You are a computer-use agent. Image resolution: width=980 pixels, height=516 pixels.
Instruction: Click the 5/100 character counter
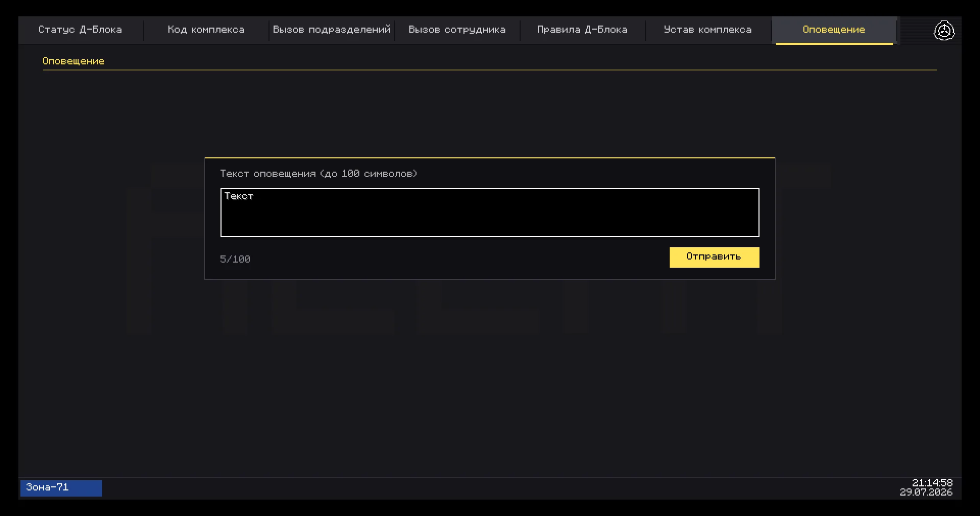[235, 259]
